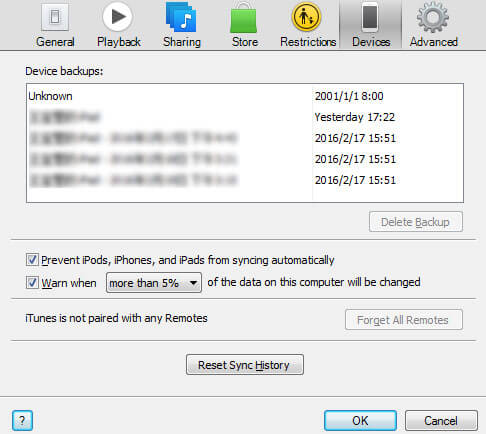Switch to the Playback tab label
486x434 pixels.
click(119, 42)
